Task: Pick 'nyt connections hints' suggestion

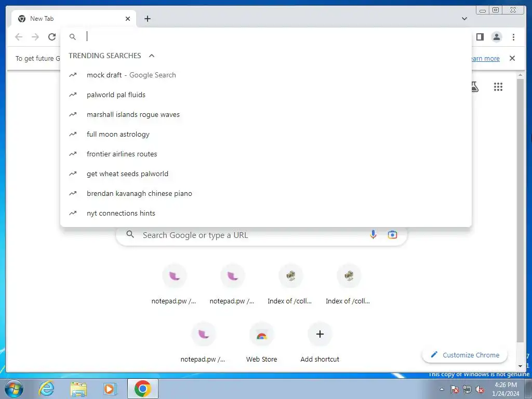Action: pyautogui.click(x=265, y=213)
